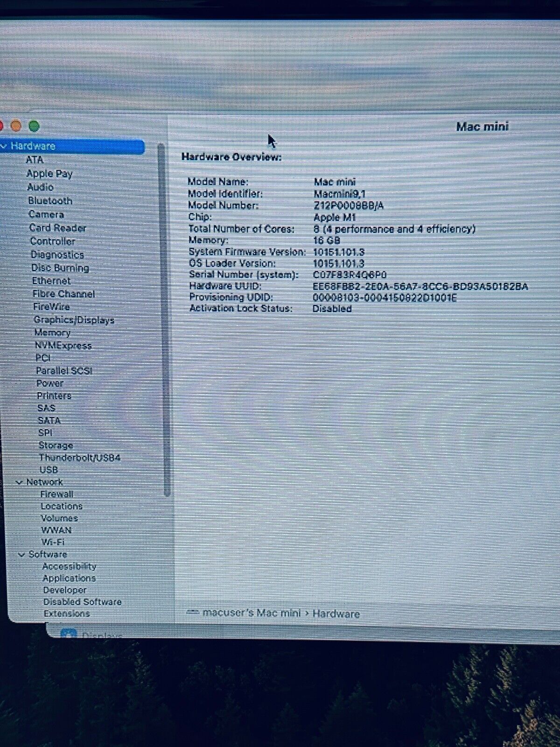The width and height of the screenshot is (560, 747).
Task: Collapse the Hardware section chevron
Action: 4,146
